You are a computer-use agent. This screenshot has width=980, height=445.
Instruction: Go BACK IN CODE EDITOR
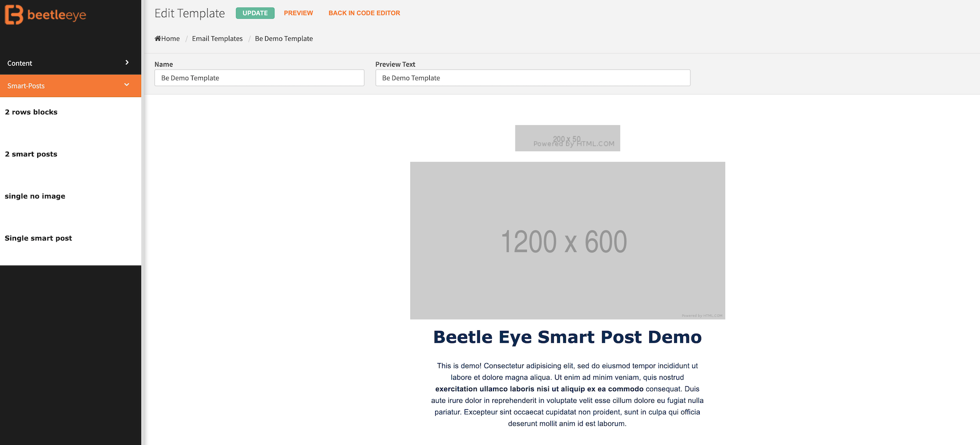[364, 13]
